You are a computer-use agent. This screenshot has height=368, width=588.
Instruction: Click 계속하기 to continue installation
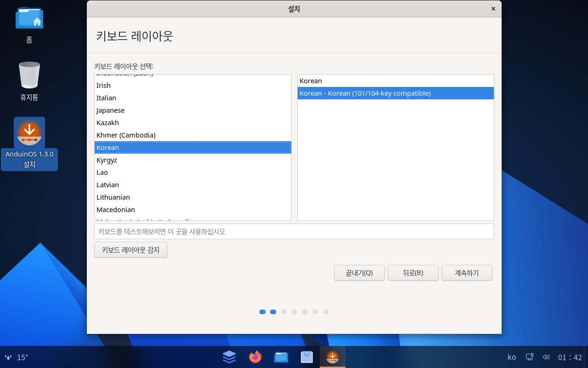(467, 273)
